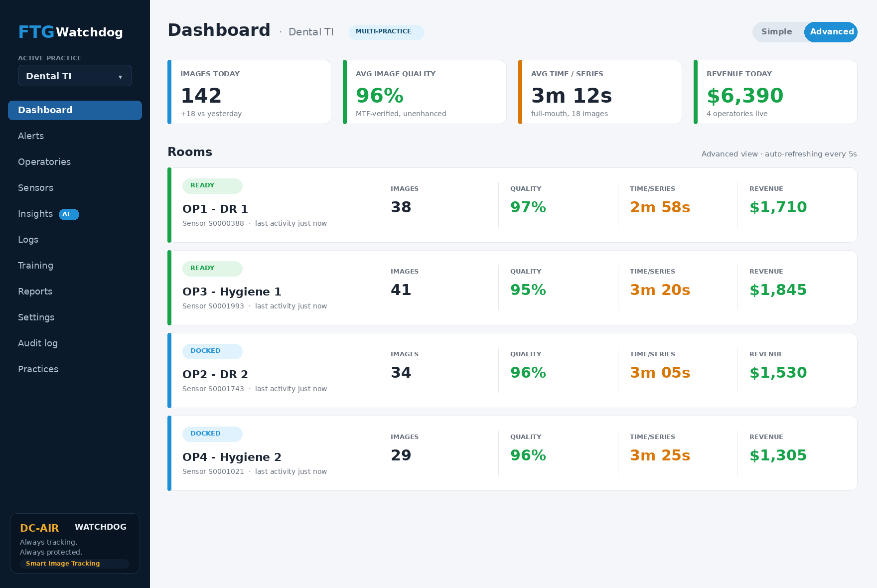Click the DC-AIR logo in sidebar footer

(39, 528)
